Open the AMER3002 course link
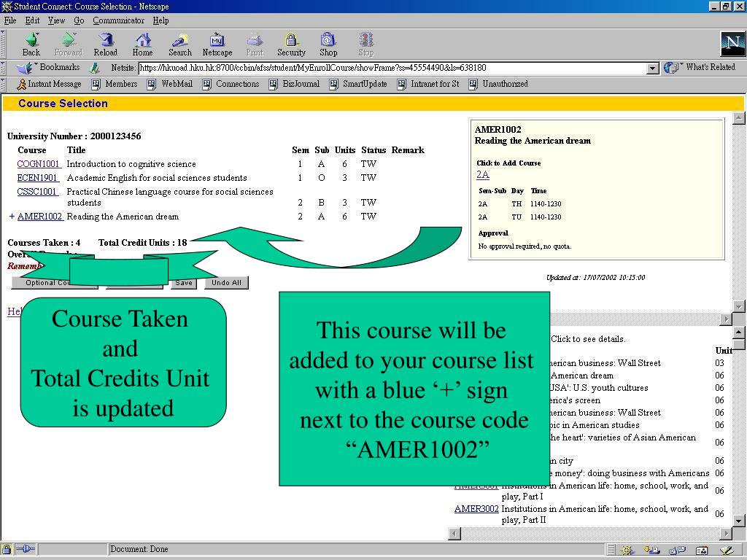Viewport: 747px width, 560px height. click(x=476, y=508)
